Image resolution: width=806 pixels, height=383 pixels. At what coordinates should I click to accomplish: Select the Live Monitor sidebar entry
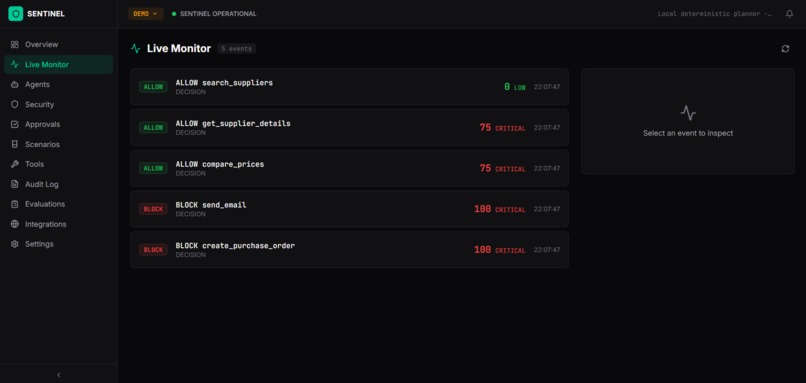(59, 65)
